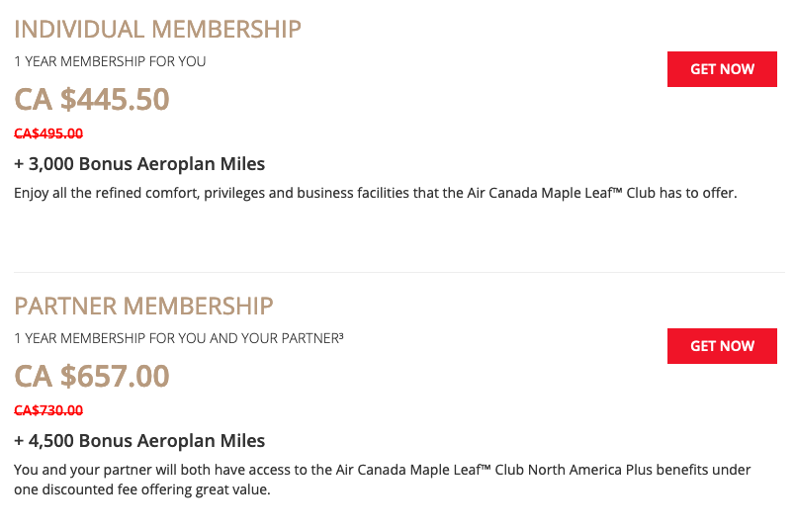Screen dimensions: 796x532
Task: Click GET NOW for Individual Membership
Action: (x=722, y=69)
